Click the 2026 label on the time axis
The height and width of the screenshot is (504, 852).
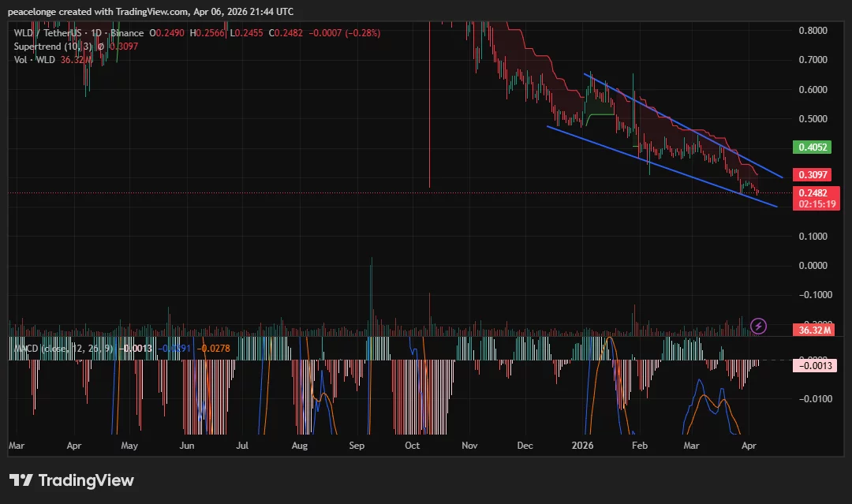pyautogui.click(x=582, y=446)
